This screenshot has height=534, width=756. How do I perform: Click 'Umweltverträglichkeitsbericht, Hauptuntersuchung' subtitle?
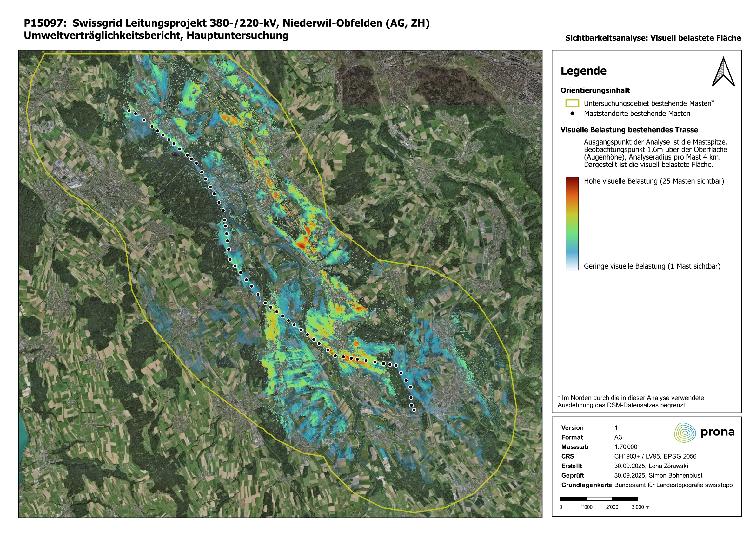pos(156,36)
